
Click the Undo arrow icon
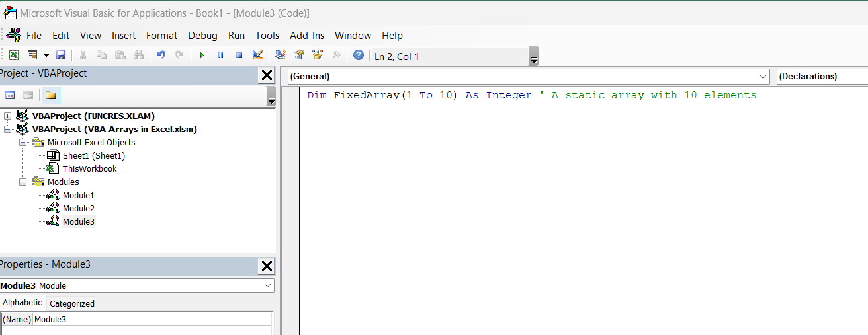coord(161,56)
